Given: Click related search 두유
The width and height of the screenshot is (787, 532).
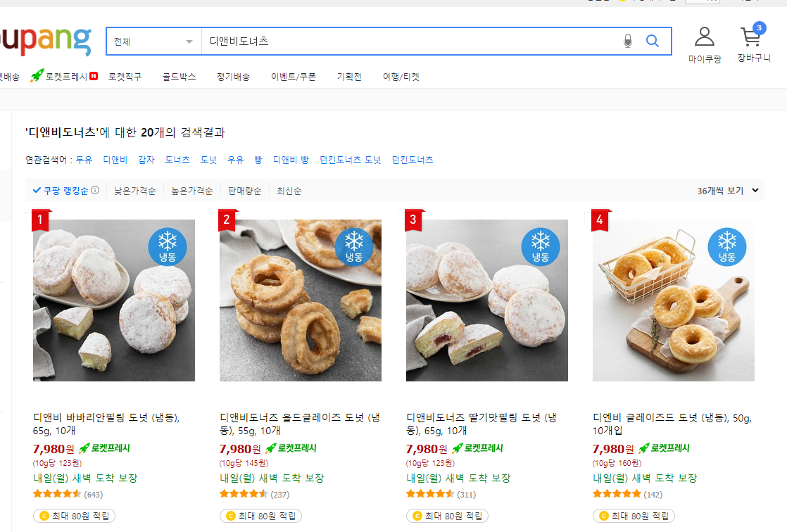Looking at the screenshot, I should click(84, 160).
